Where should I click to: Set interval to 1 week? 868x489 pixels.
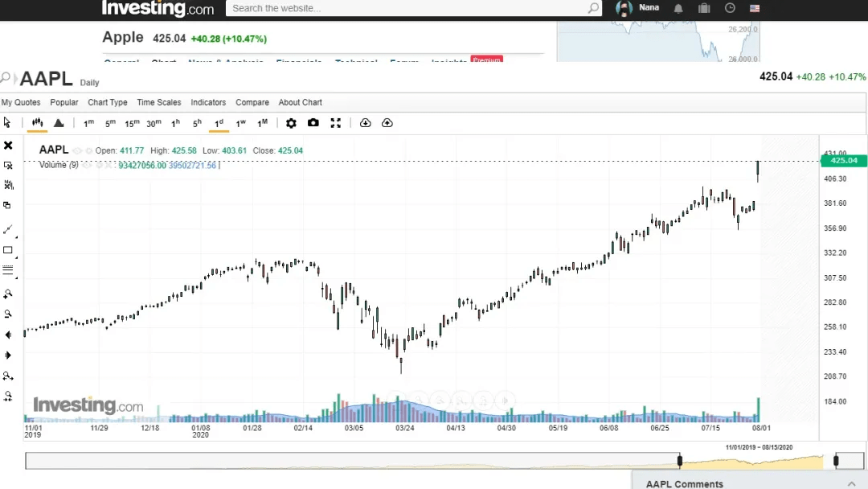241,123
